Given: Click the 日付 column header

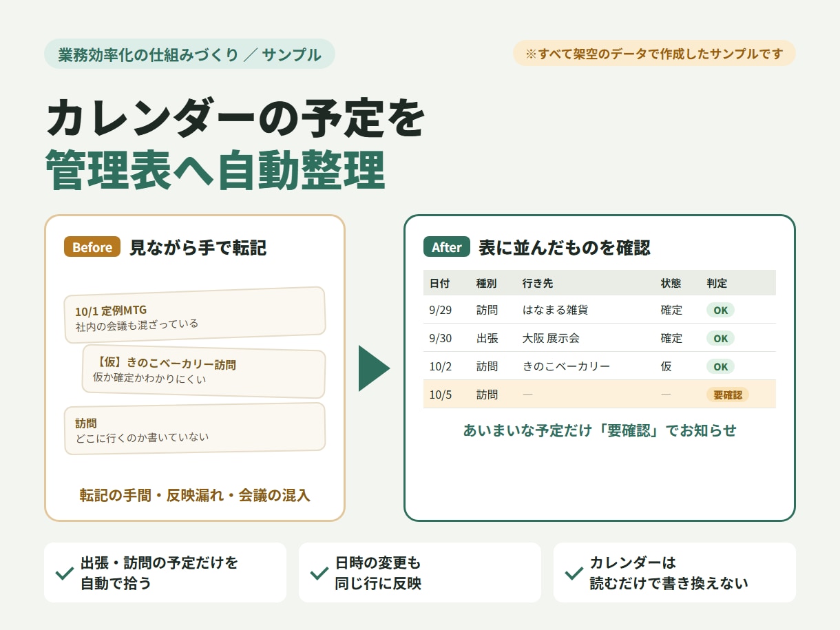Looking at the screenshot, I should click(x=439, y=283).
